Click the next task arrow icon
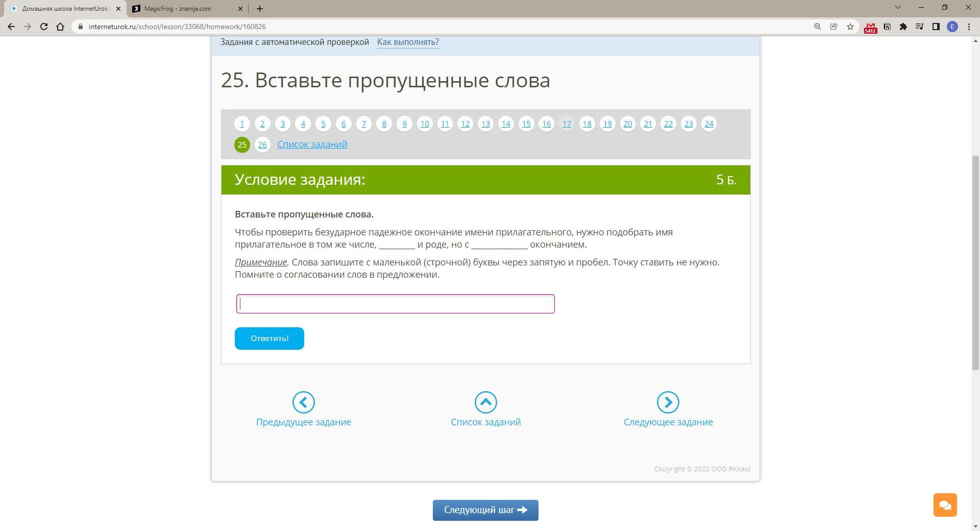 [668, 402]
